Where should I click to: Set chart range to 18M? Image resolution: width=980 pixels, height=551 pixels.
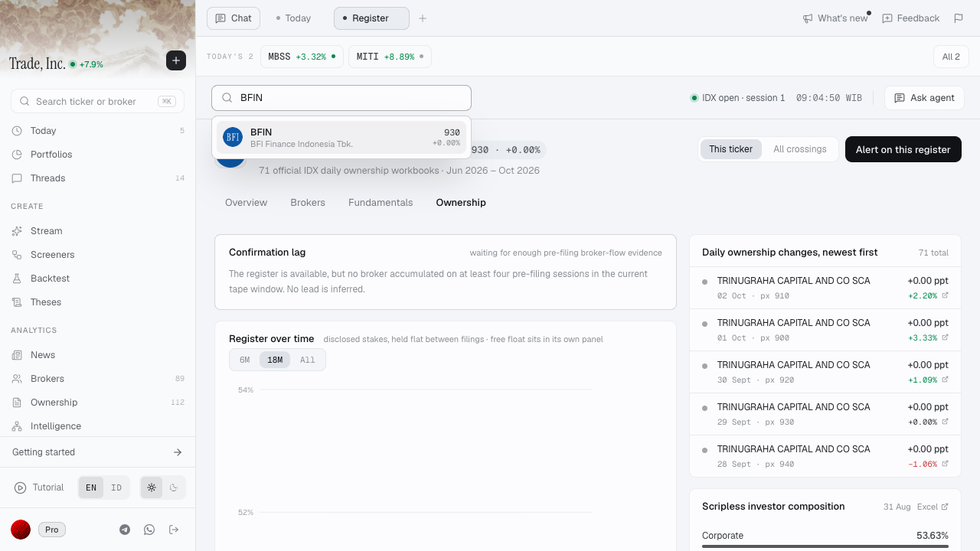(275, 360)
